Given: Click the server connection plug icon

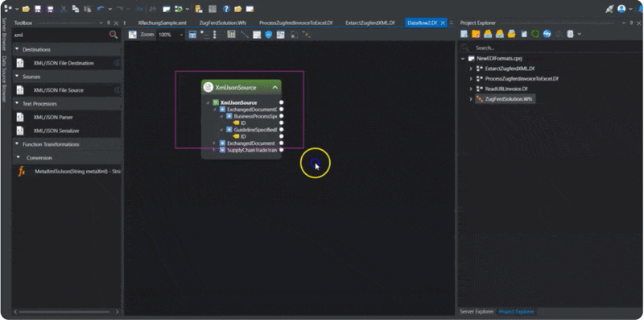Looking at the screenshot, I should [x=610, y=9].
